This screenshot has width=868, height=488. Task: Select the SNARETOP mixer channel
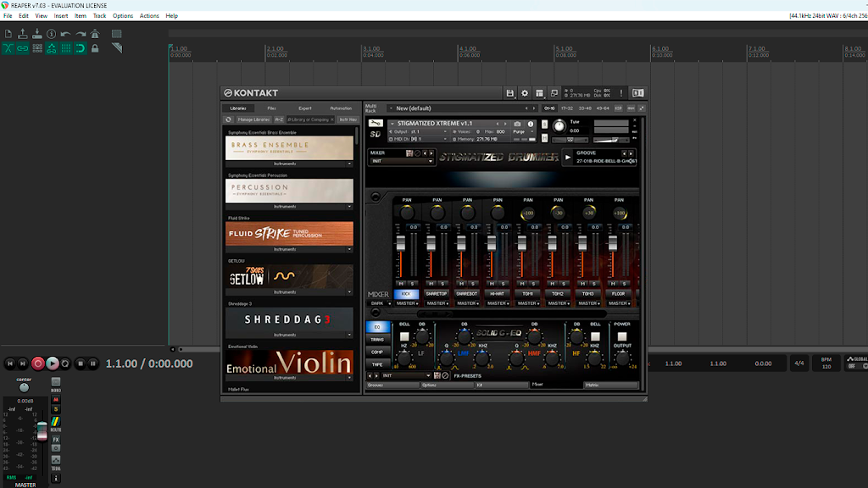[437, 294]
